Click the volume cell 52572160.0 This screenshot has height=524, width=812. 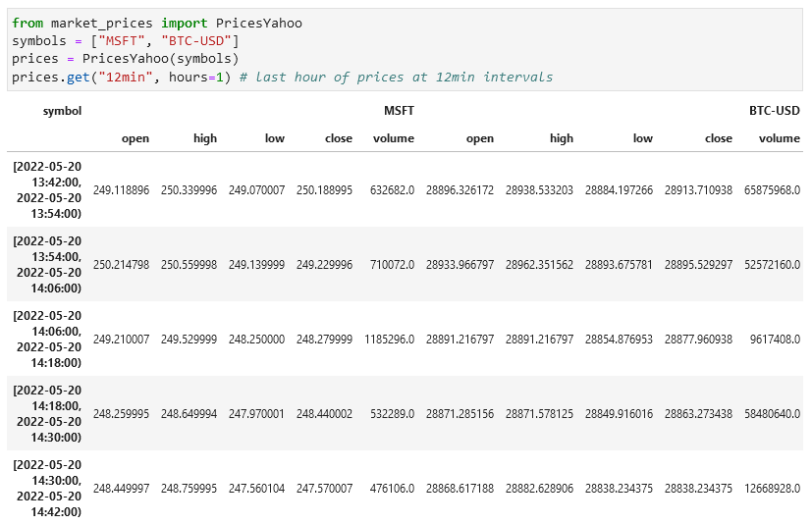click(x=772, y=265)
